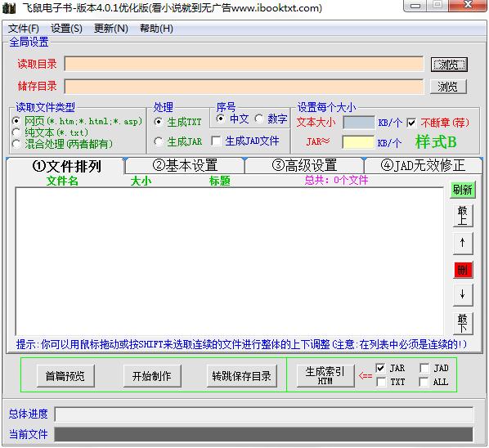Click the red 删 delete button
Screen dimensions: 489x448
click(x=463, y=270)
